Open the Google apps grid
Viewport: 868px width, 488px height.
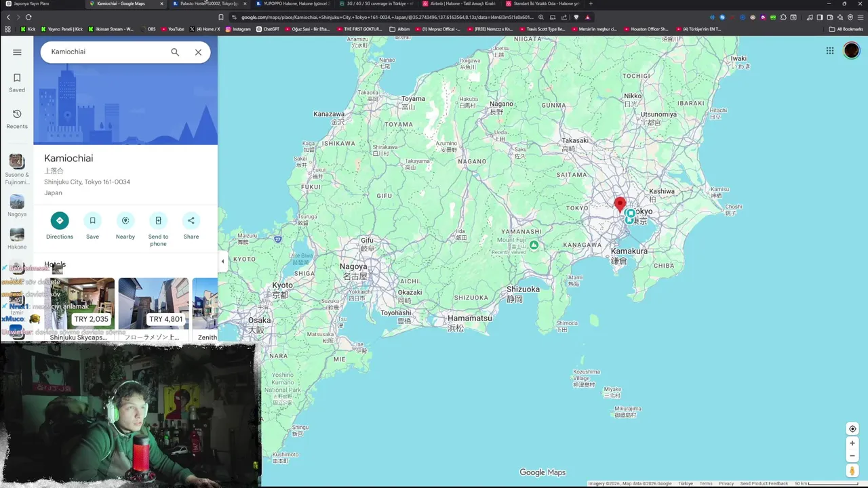(x=830, y=51)
